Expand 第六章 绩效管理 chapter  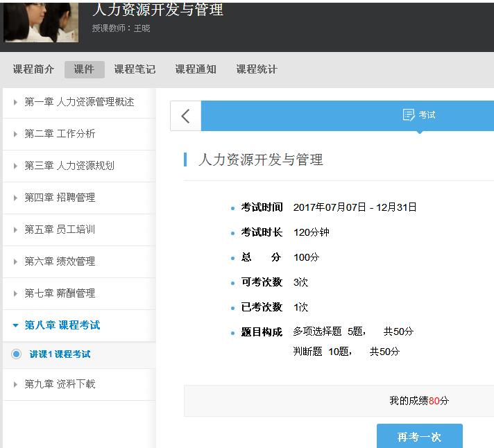click(60, 261)
